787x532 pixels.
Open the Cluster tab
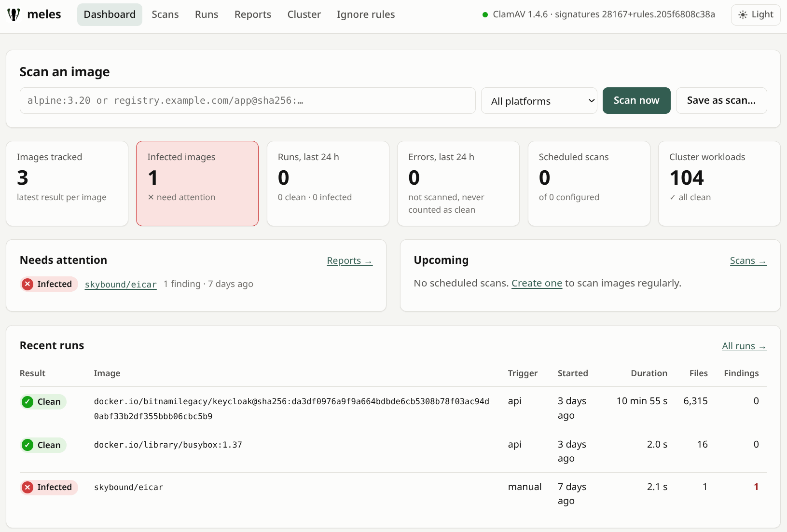click(304, 14)
